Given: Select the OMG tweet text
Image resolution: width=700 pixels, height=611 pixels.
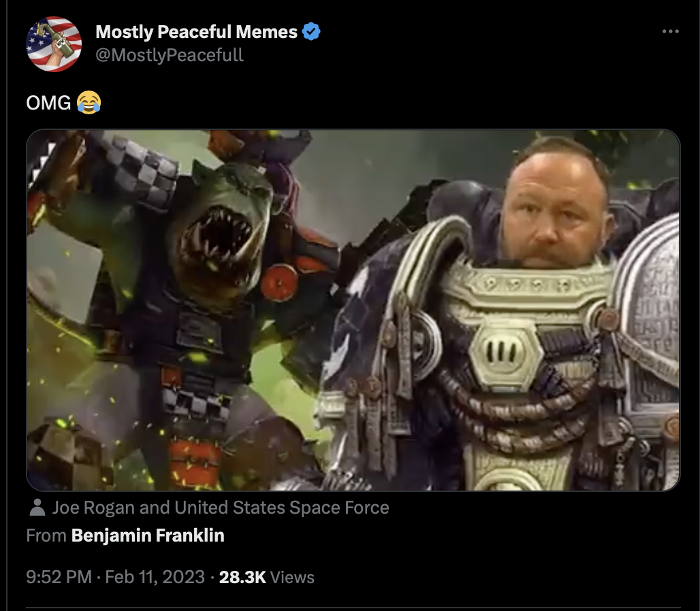Looking at the screenshot, I should point(48,103).
